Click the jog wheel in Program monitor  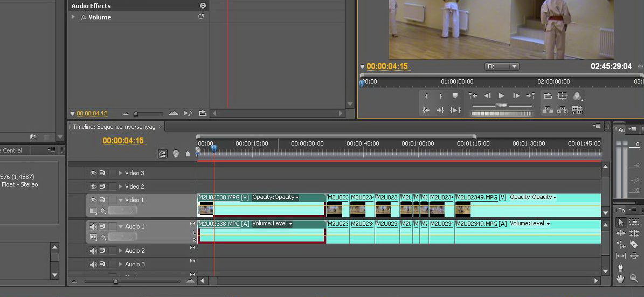502,113
